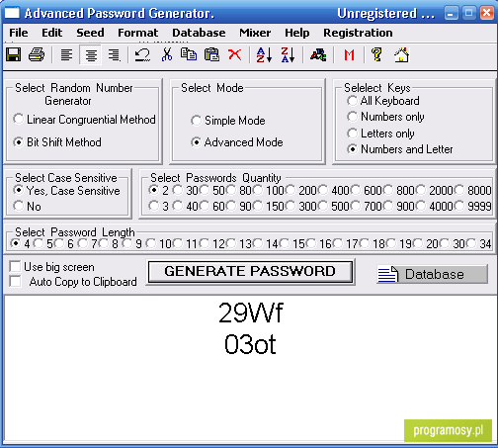
Task: Open the Help menu
Action: coord(297,33)
